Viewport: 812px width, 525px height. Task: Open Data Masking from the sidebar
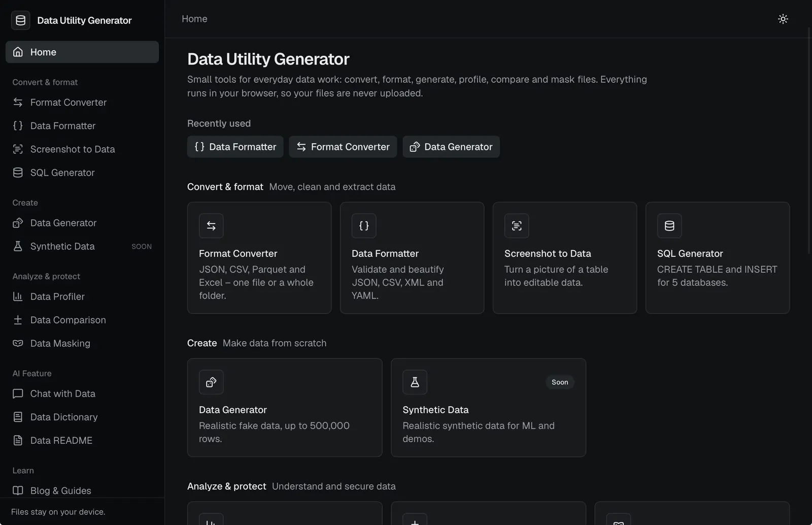(82, 343)
